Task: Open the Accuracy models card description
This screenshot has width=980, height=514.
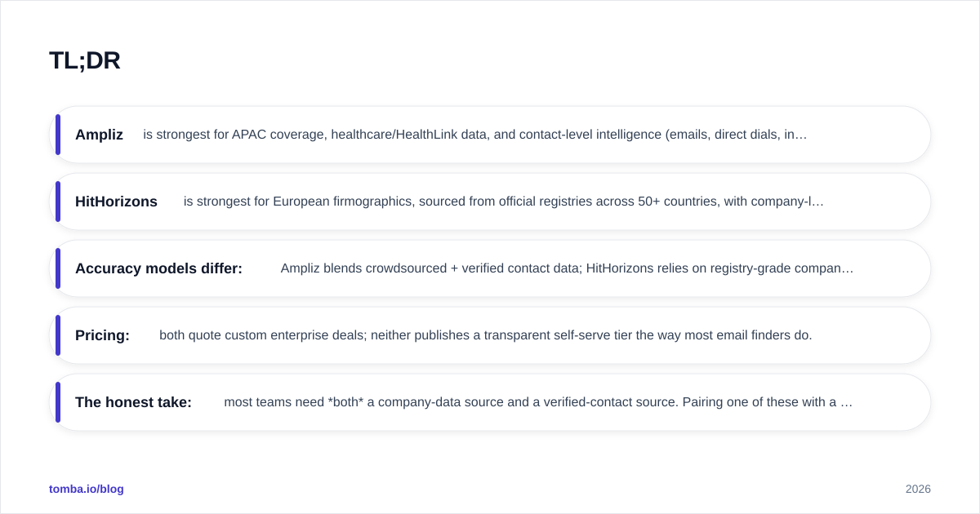Action: pyautogui.click(x=567, y=268)
